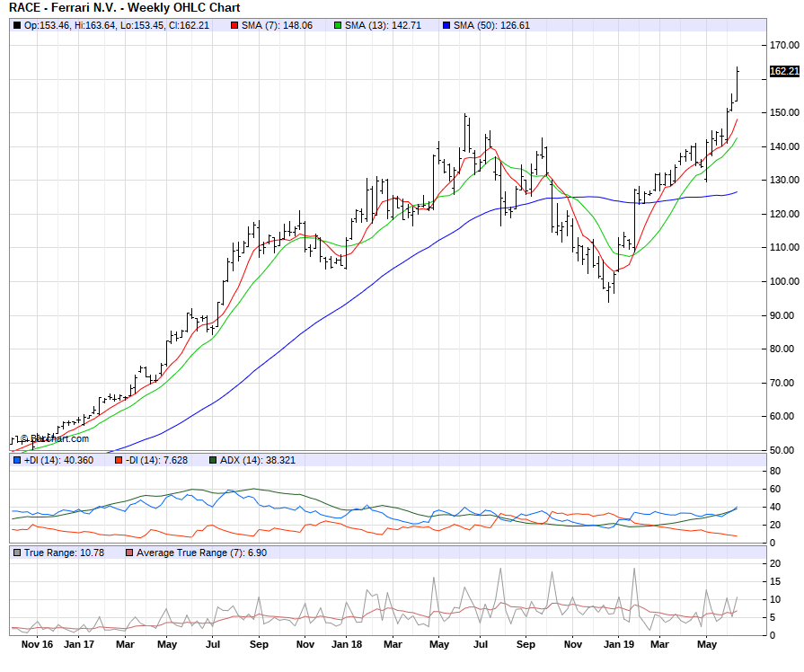Click the chart title 'RACE - Ferrari N.V. - Weekly OHLC Chart'
Viewport: 804px width, 672px height.
pyautogui.click(x=125, y=8)
